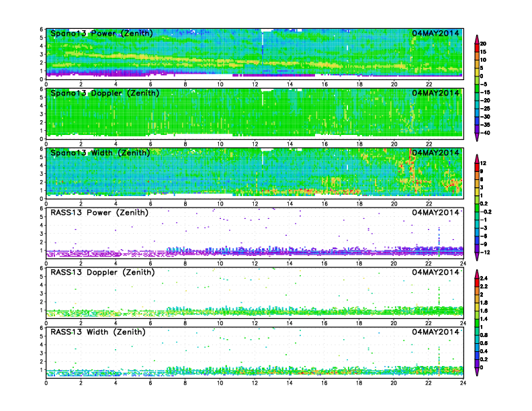Click the hour 24 tick label under RASS13 Power
This screenshot has height=411, width=532.
(x=463, y=263)
